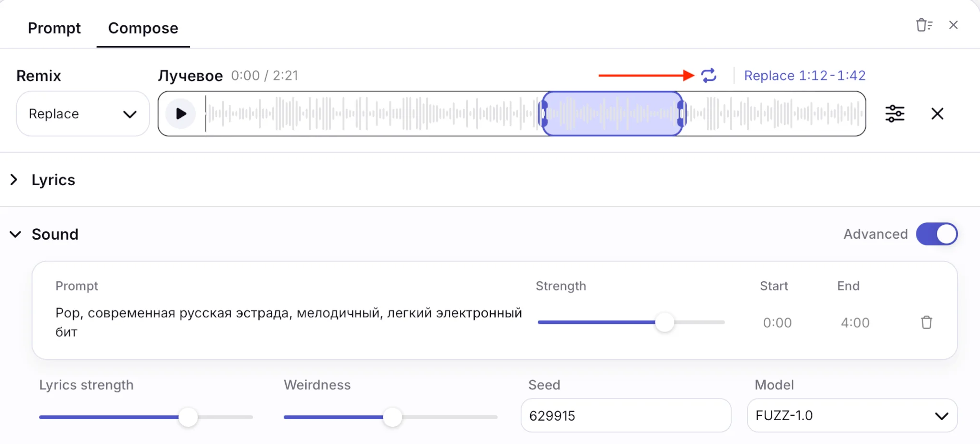Click the Seed input field
980x444 pixels.
click(x=625, y=415)
